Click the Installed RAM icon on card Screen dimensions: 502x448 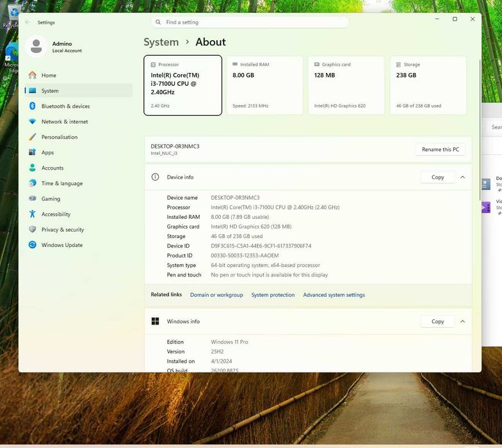tap(235, 64)
